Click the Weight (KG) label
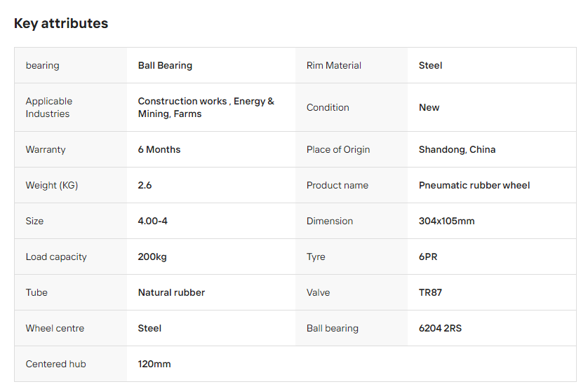The image size is (588, 389). point(52,185)
